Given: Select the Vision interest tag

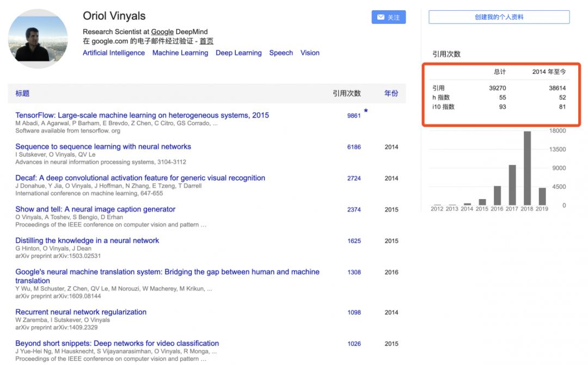Looking at the screenshot, I should [x=310, y=53].
